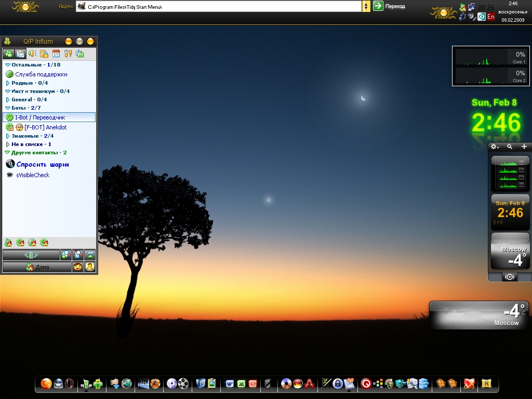Select the I-Bot / Переводчик contact
The height and width of the screenshot is (399, 532).
click(x=40, y=117)
